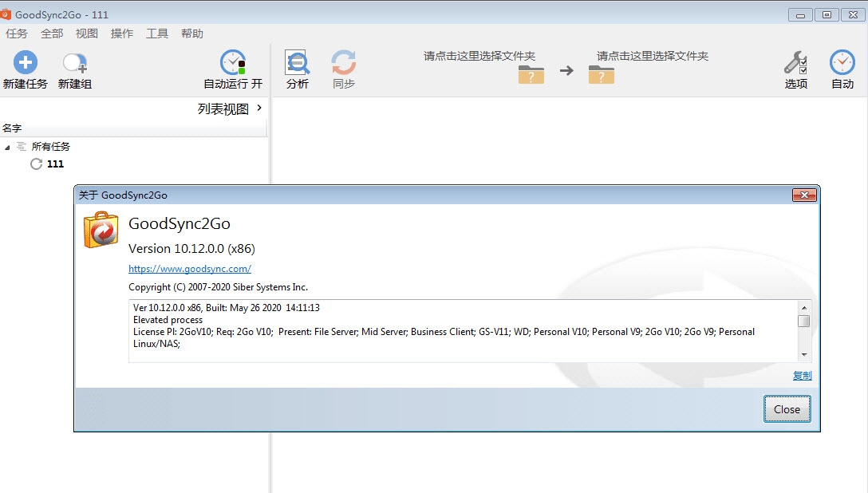Click the info box scrollbar thumb
Viewport: 868px width, 493px height.
804,321
